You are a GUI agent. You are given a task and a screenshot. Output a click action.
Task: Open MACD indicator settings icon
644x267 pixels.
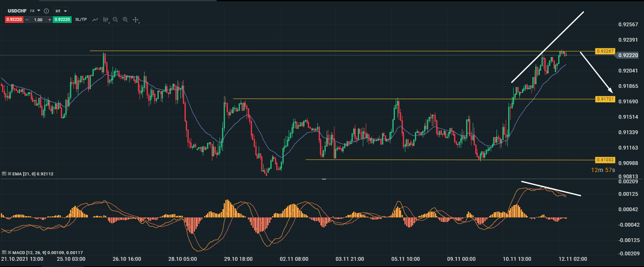click(x=4, y=252)
